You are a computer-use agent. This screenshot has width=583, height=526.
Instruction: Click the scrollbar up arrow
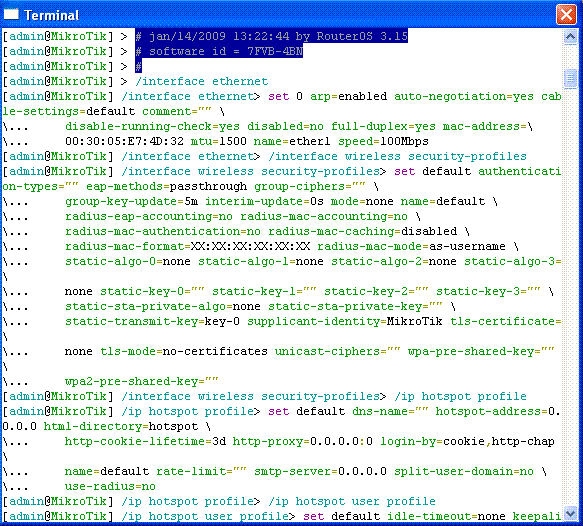click(x=570, y=37)
